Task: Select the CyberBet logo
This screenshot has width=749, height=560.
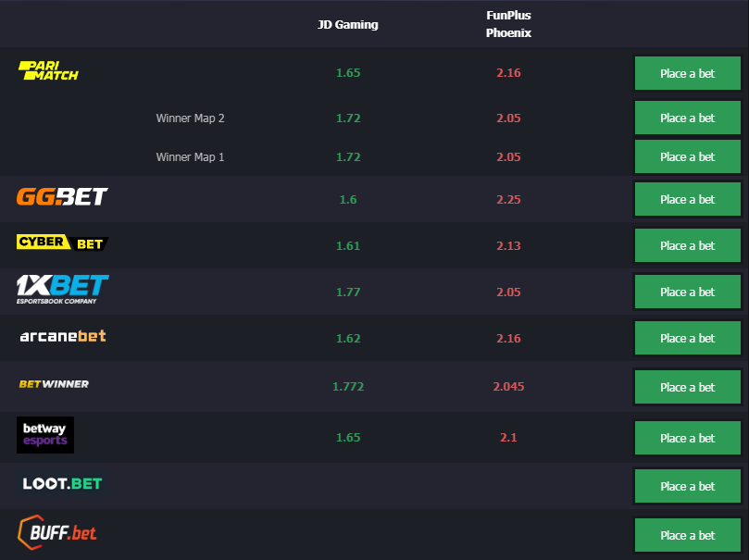Action: tap(63, 243)
